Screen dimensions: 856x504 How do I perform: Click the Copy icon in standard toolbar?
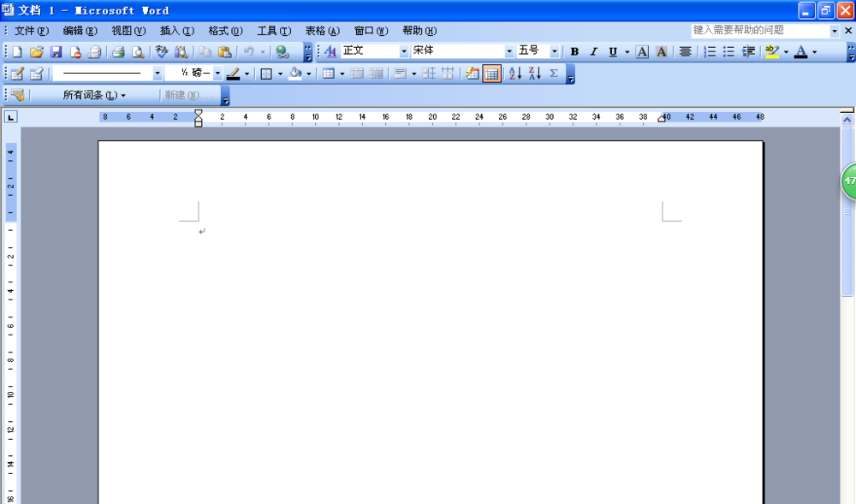[205, 52]
